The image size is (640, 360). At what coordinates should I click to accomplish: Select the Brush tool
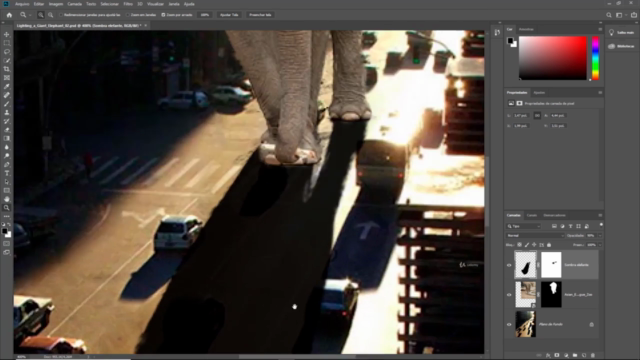pyautogui.click(x=7, y=104)
